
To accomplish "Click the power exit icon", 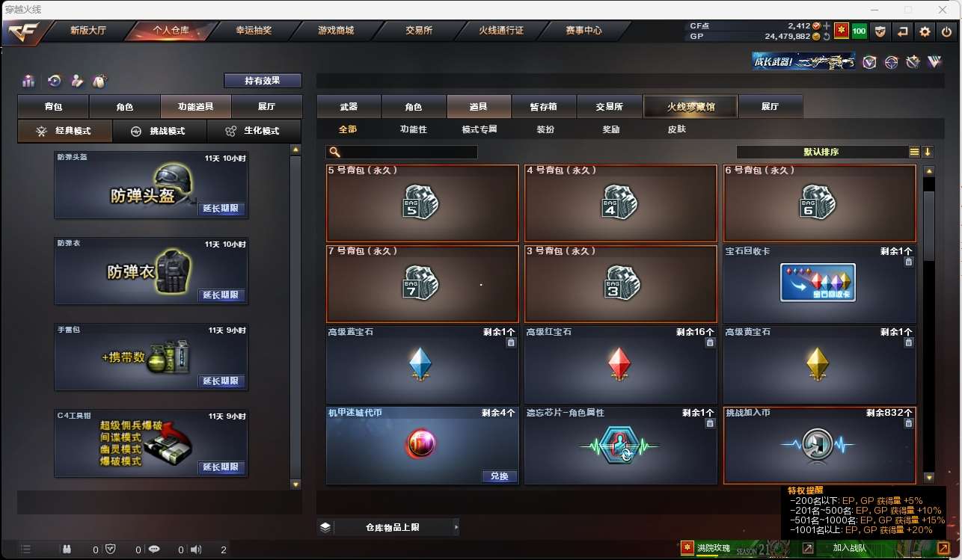I will click(946, 31).
